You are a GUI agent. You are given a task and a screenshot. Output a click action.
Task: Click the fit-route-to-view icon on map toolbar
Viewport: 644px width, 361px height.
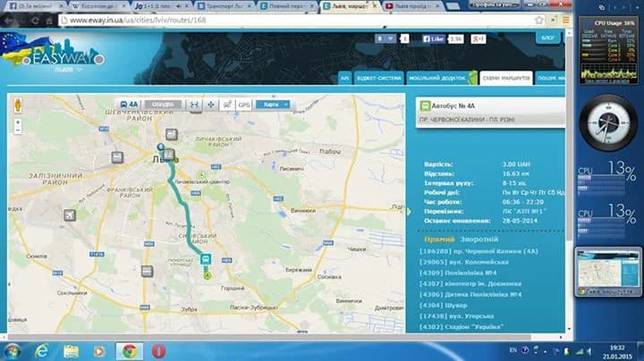pyautogui.click(x=194, y=105)
